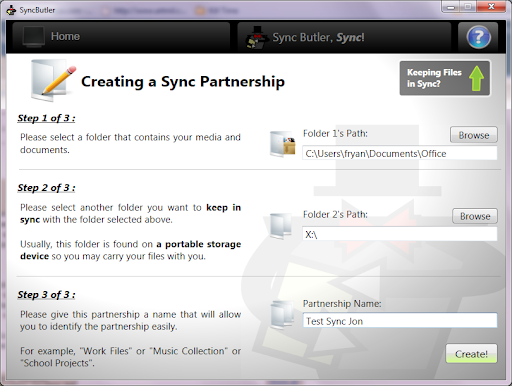Click the 'Step 1 of 3 :' heading
Image resolution: width=512 pixels, height=386 pixels.
point(46,118)
